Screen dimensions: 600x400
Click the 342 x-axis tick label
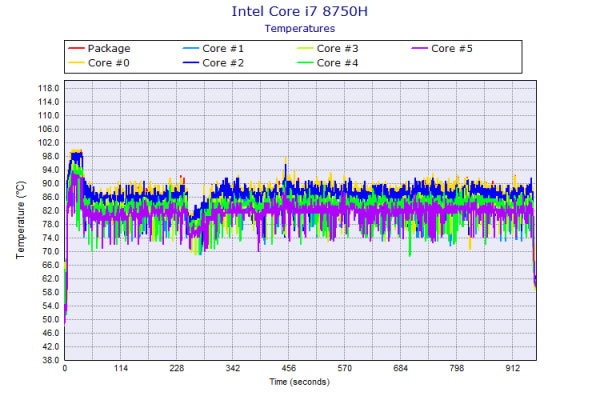pyautogui.click(x=233, y=368)
